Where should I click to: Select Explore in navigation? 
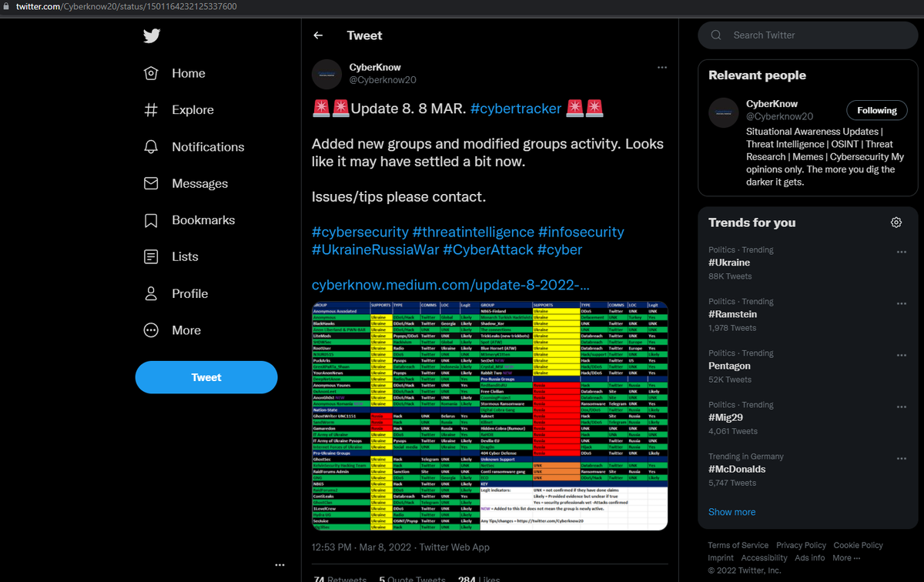pos(192,110)
